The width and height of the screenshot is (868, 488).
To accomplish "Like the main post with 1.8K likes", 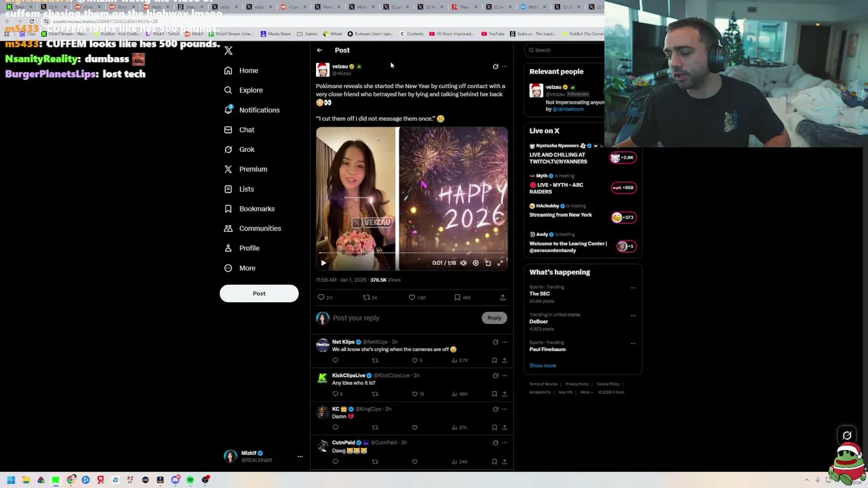I will click(416, 298).
